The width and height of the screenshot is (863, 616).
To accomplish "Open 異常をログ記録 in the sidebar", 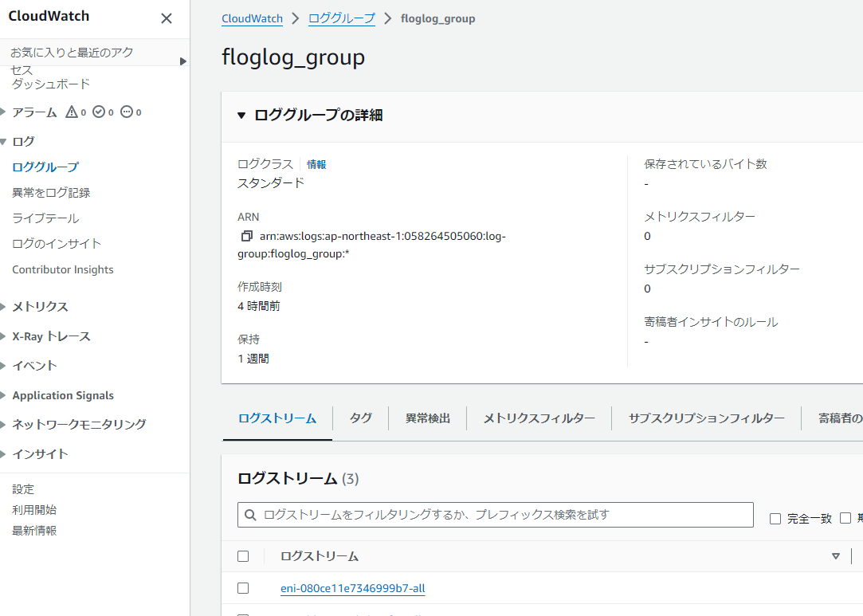I will (x=51, y=193).
